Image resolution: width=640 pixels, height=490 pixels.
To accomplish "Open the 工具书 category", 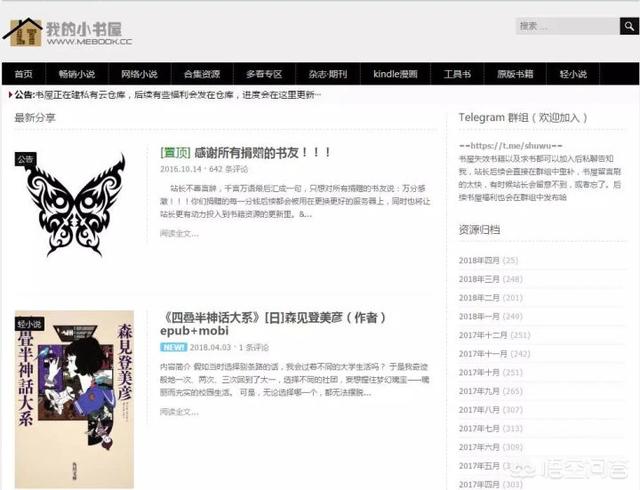I will click(457, 74).
